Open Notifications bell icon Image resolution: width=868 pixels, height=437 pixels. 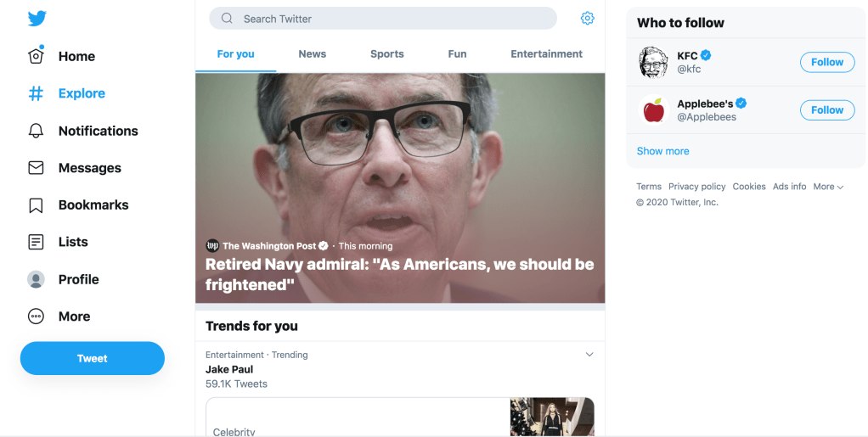[x=36, y=131]
